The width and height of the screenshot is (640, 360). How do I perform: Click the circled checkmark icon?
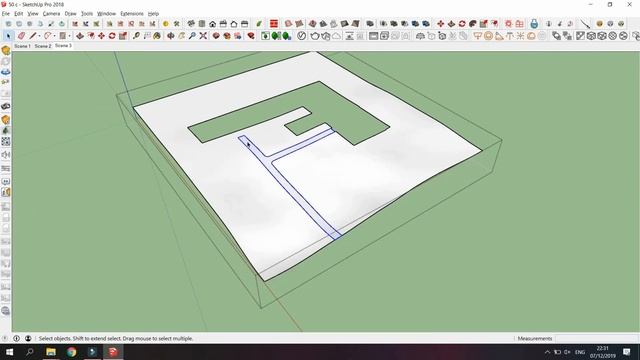[301, 36]
